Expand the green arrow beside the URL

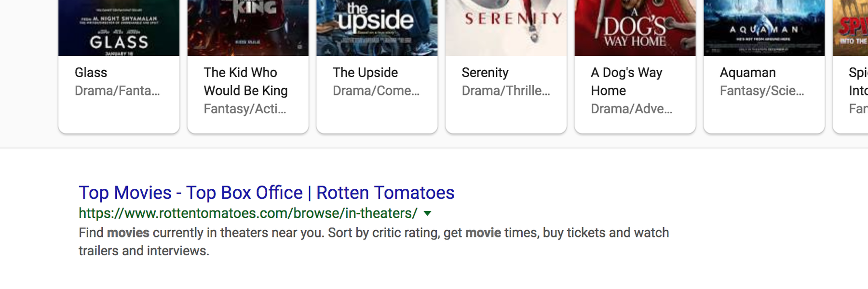[427, 213]
